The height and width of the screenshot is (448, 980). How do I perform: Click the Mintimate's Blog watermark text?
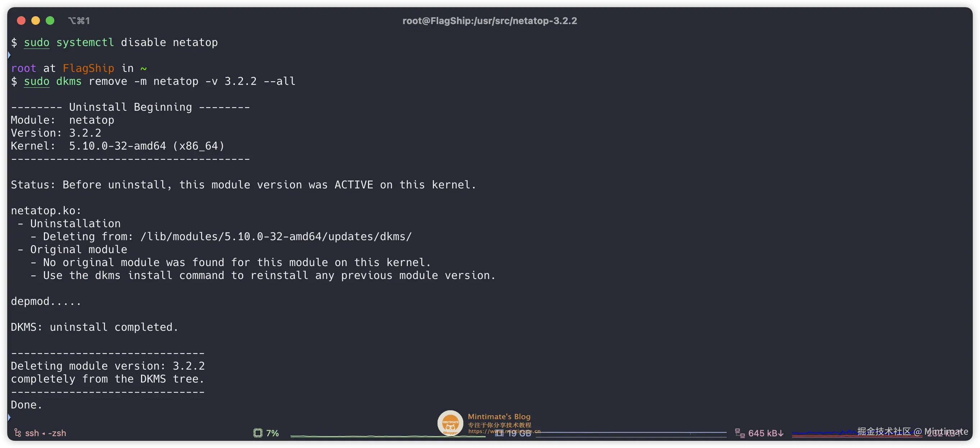point(499,416)
